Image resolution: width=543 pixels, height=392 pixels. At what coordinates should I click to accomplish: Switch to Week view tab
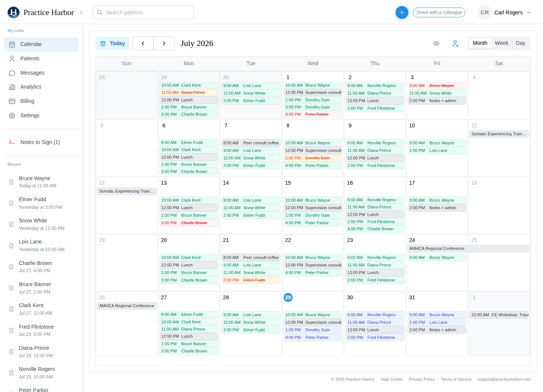click(501, 43)
